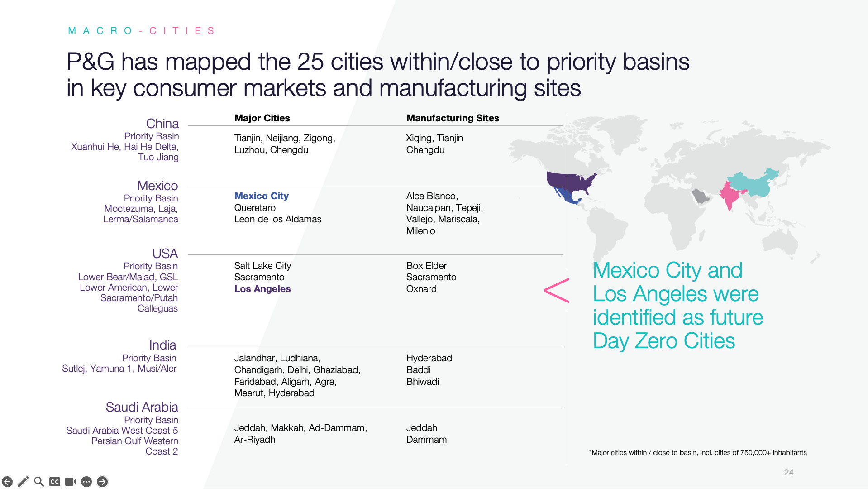Open more slideshow options menu

[x=86, y=482]
